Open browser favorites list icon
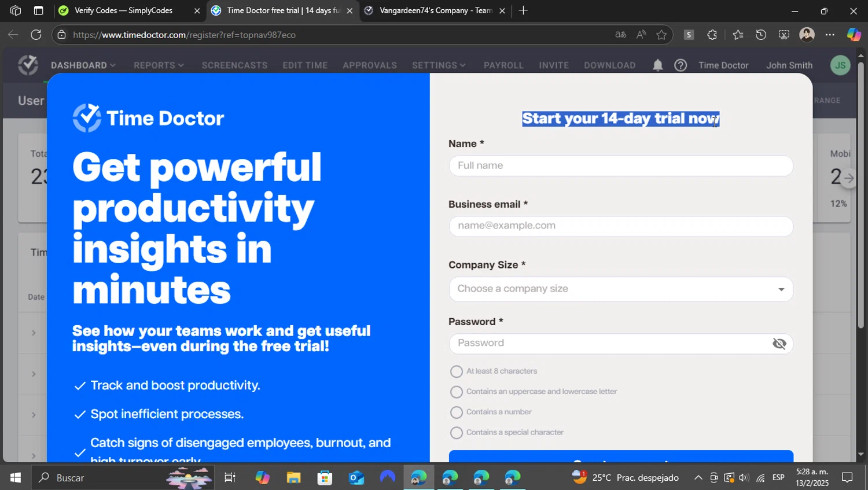The image size is (868, 490). (738, 35)
